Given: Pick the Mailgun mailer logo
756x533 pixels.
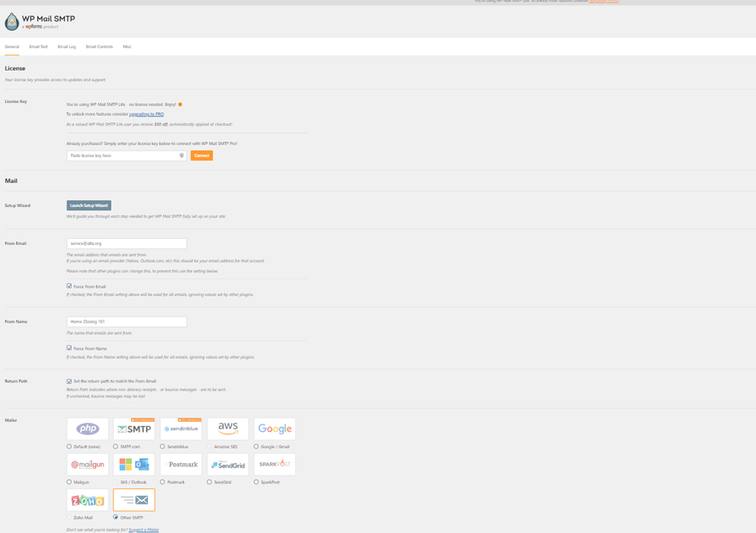Looking at the screenshot, I should [88, 465].
